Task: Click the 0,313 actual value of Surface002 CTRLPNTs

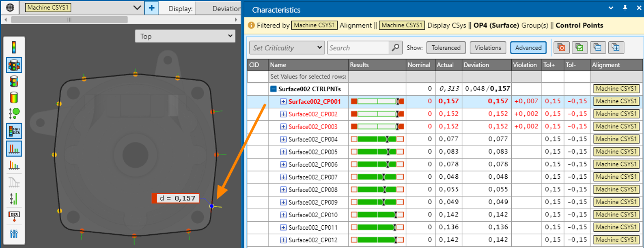Action: (x=449, y=89)
